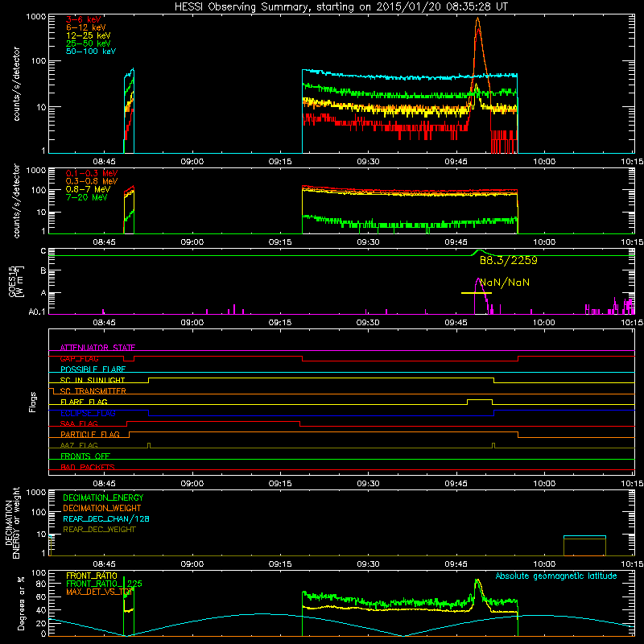Select the ECLIPSE_FLAG label

point(88,413)
